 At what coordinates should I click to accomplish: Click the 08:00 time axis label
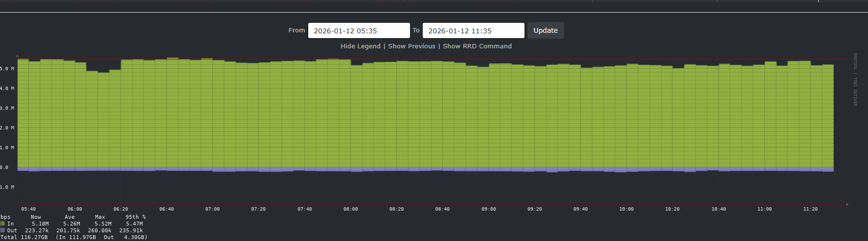click(x=351, y=209)
